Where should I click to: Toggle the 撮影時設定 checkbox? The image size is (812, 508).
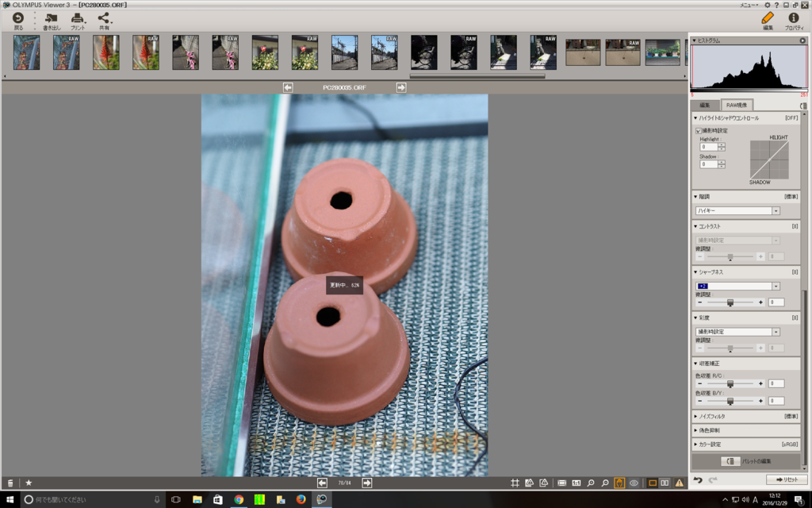coord(699,131)
